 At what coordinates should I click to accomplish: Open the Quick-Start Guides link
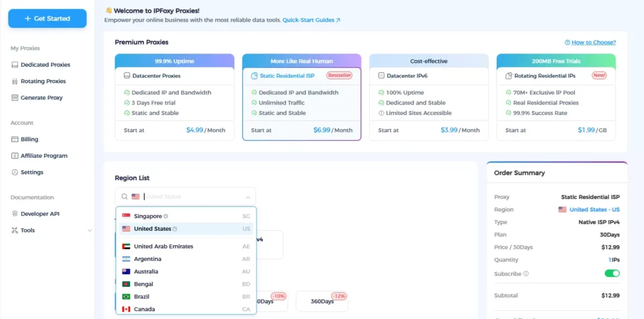coord(311,20)
